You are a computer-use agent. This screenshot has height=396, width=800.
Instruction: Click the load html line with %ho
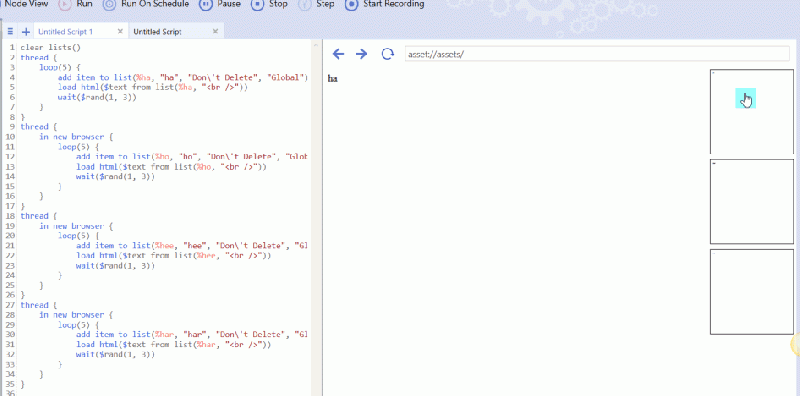[171, 166]
